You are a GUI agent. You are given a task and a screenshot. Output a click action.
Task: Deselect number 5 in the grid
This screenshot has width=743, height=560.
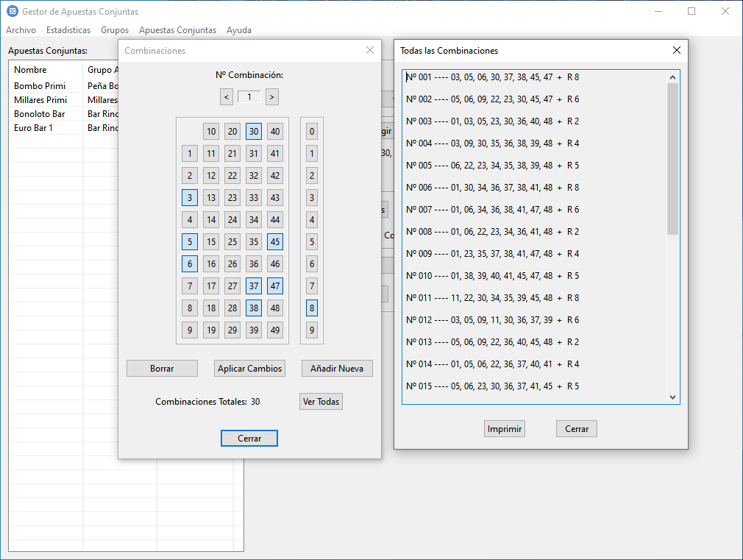point(190,242)
